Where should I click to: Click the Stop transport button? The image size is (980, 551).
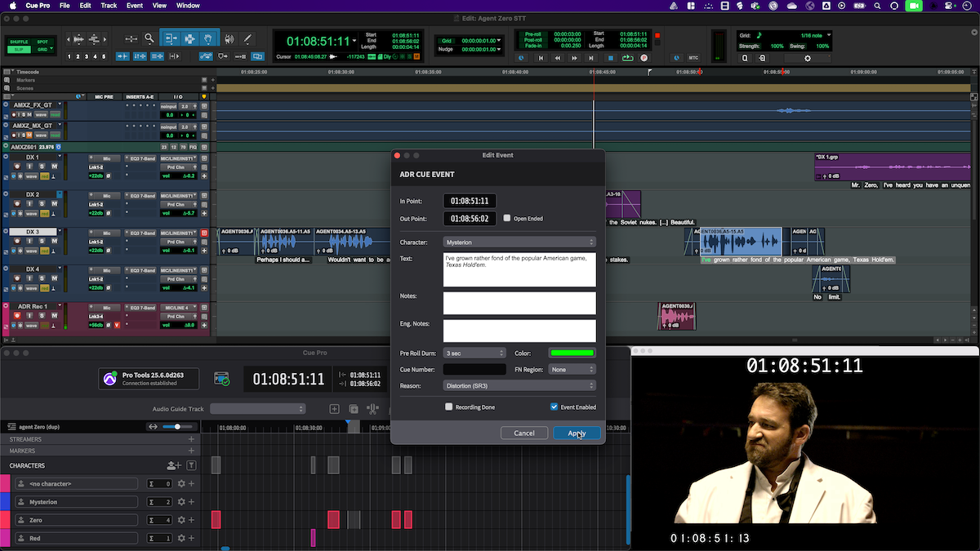coord(610,58)
